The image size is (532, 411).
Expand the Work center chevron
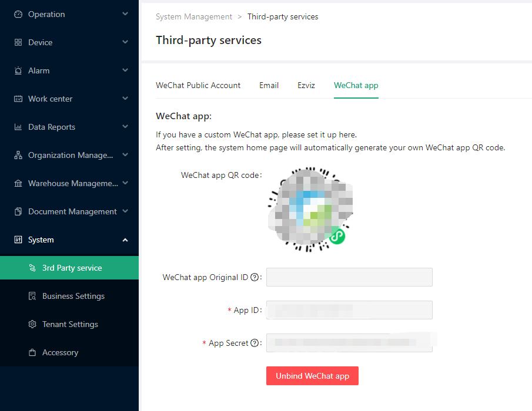125,98
